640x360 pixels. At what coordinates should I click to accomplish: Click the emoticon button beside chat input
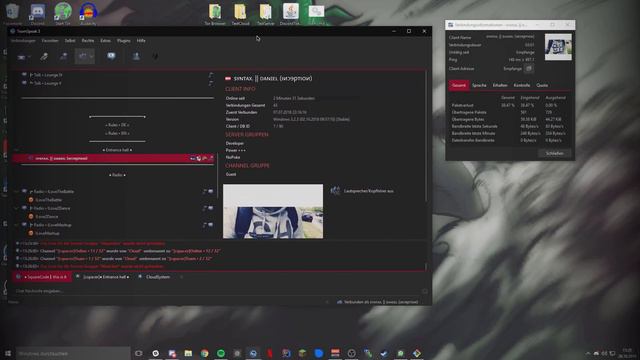[425, 291]
